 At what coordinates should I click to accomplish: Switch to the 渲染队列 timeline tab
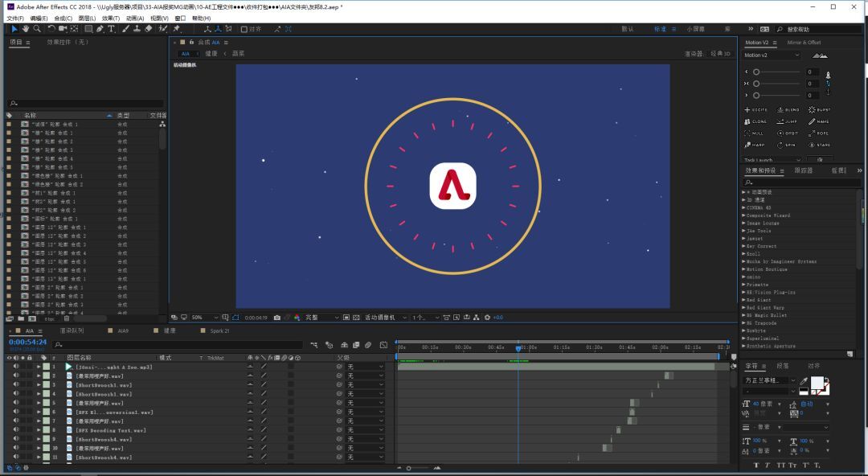pos(72,330)
